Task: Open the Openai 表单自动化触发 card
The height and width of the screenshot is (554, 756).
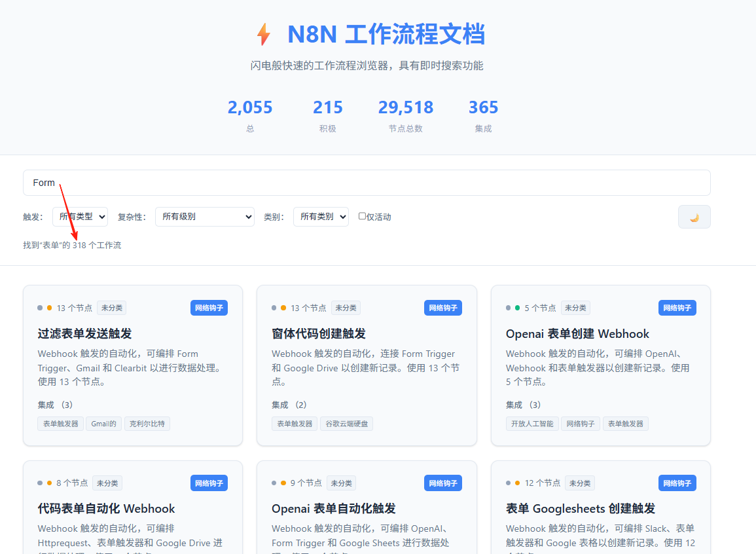Action: 367,508
